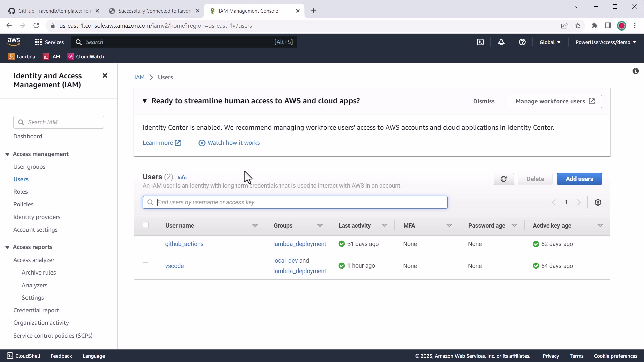Share this page from address bar
Screen dimensions: 644x362
pyautogui.click(x=564, y=26)
